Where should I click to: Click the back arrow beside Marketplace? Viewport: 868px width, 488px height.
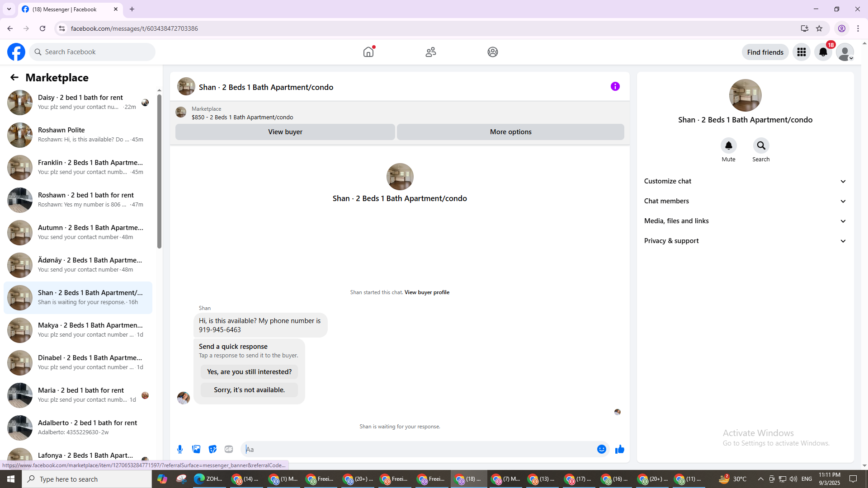[14, 77]
